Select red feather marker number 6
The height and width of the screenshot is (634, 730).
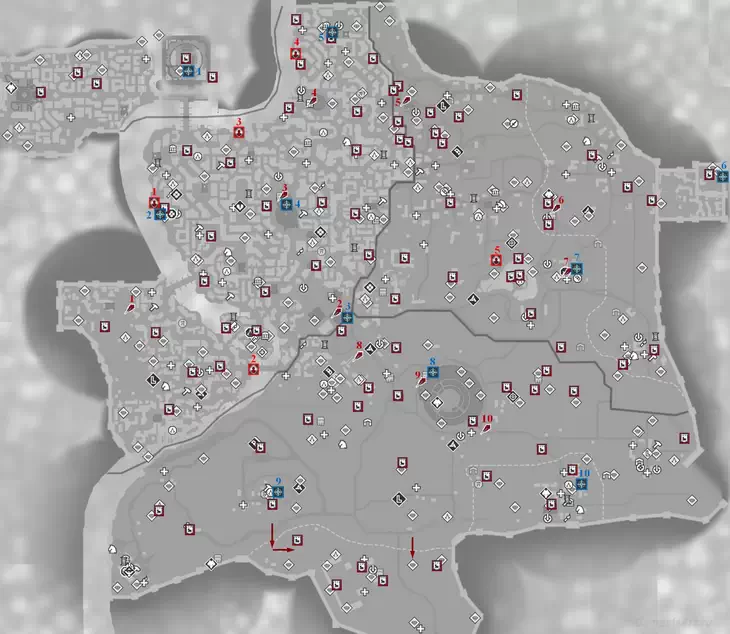[x=555, y=207]
